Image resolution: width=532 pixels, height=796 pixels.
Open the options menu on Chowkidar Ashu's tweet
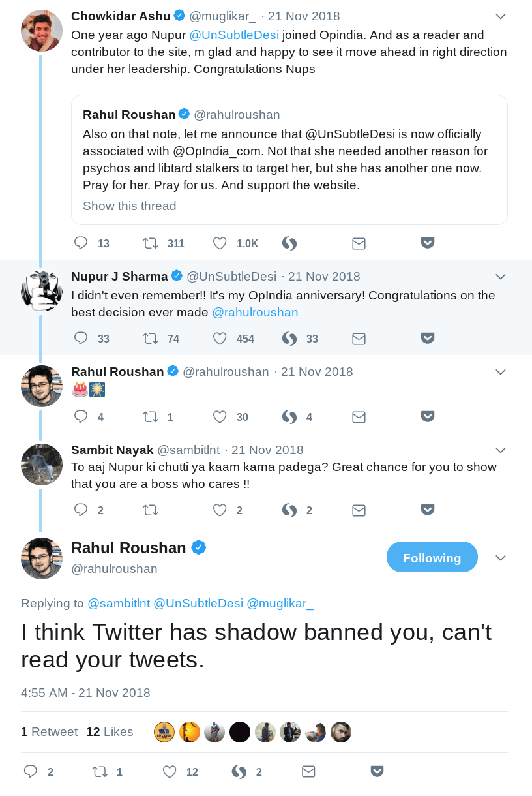[501, 16]
